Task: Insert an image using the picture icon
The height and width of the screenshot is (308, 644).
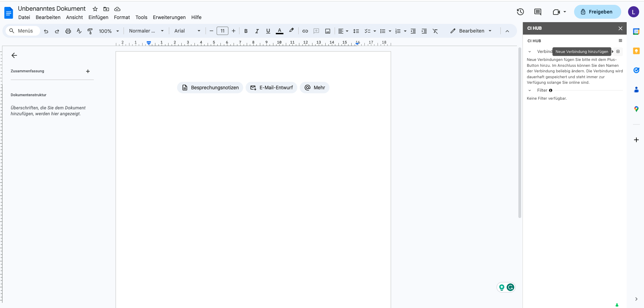Action: [x=328, y=31]
